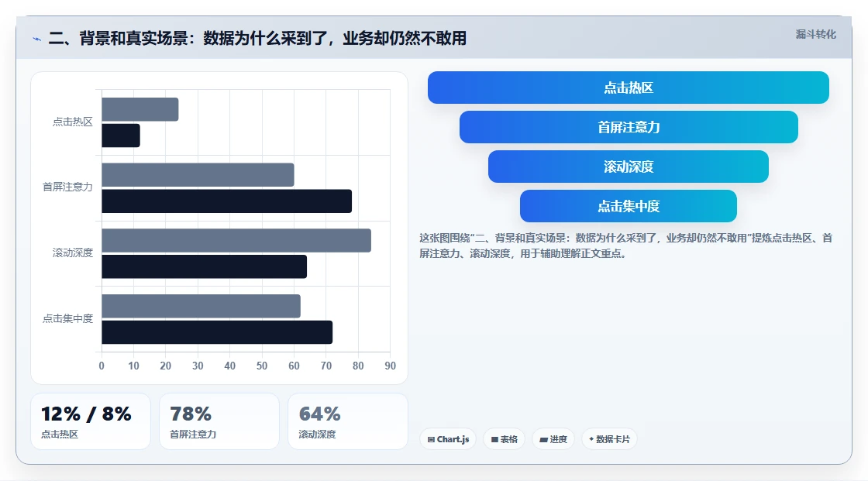Click the 数据卡片 tag chip
Screen dimensions: 868x481
[x=609, y=439]
